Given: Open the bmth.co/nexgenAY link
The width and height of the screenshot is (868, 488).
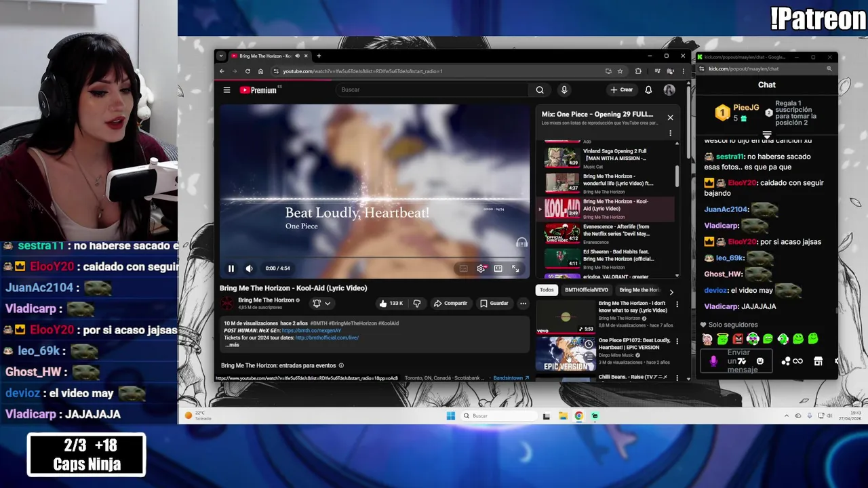Looking at the screenshot, I should (x=311, y=330).
